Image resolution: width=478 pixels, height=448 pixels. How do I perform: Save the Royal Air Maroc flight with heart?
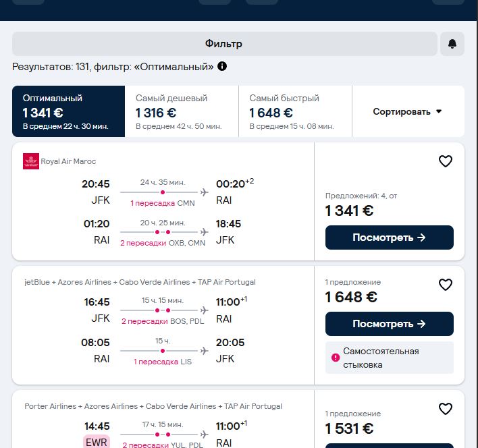446,161
